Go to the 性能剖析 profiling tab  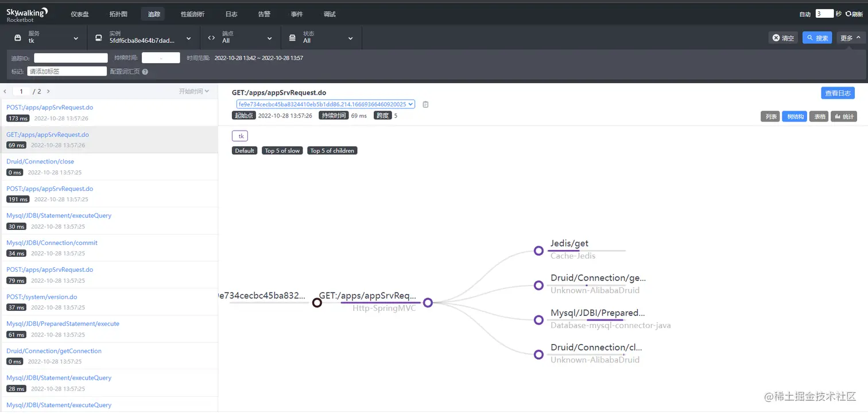192,14
